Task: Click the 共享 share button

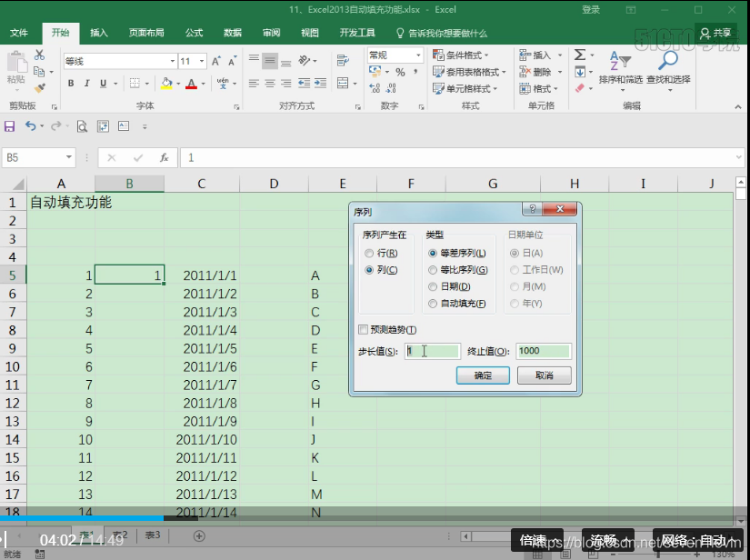Action: (x=715, y=33)
